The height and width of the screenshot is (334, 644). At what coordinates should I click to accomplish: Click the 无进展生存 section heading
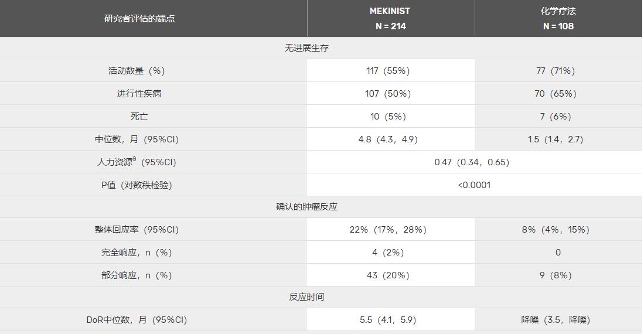[x=307, y=48]
